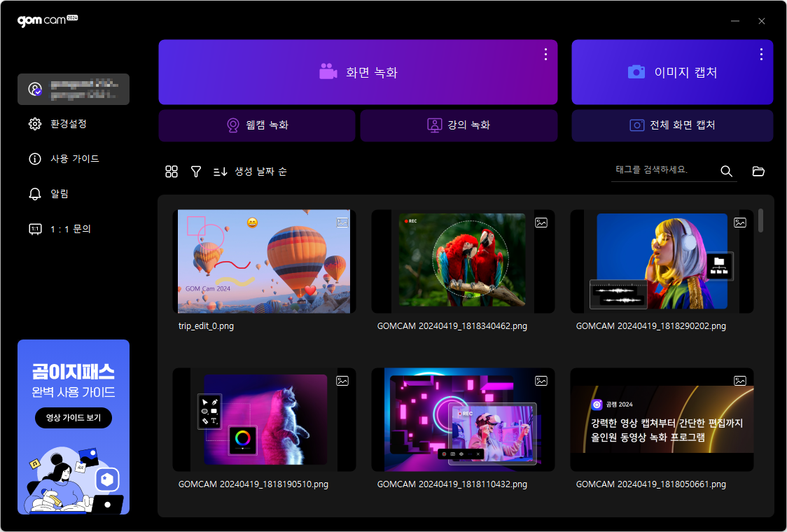Open 사용 가이드 menu item
This screenshot has height=532, width=787.
tap(74, 159)
